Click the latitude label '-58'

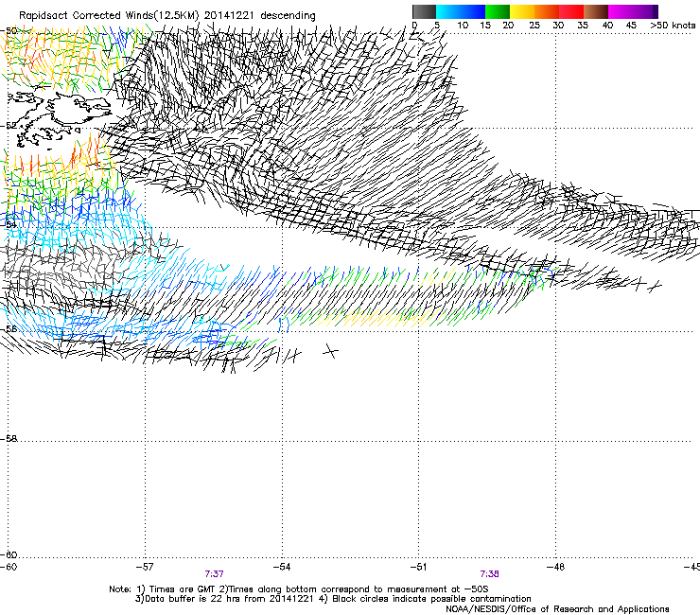coord(9,439)
